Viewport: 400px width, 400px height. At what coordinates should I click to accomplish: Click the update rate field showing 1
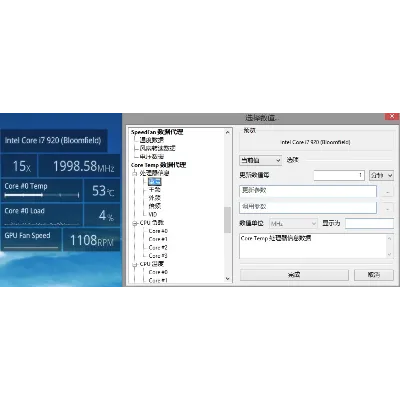click(339, 175)
